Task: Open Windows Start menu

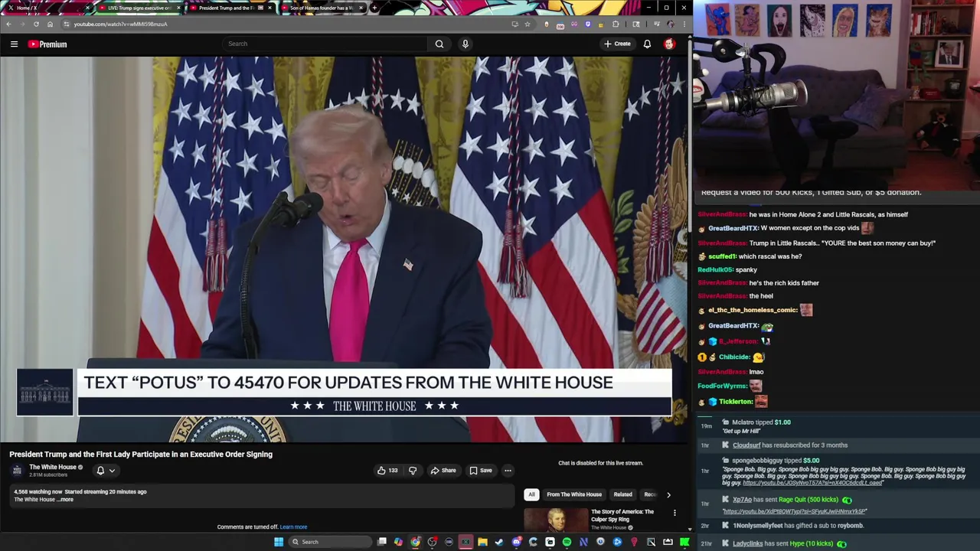Action: (x=279, y=542)
